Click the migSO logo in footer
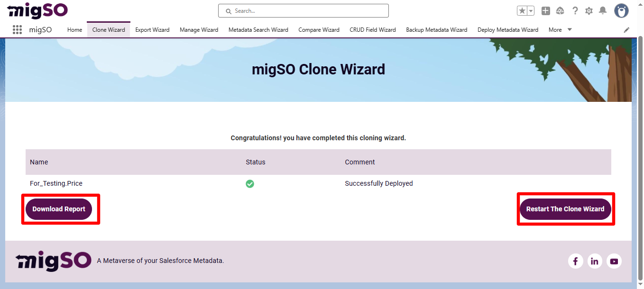Viewport: 644px width, 289px height. [54, 261]
